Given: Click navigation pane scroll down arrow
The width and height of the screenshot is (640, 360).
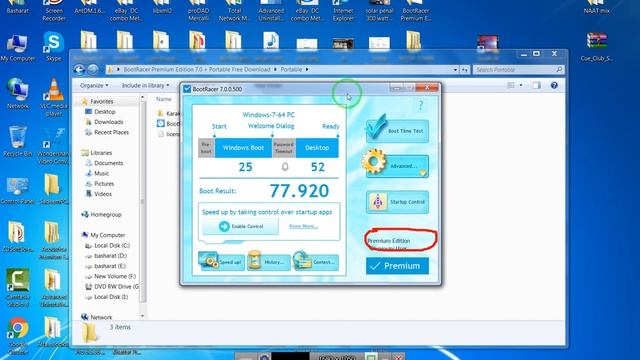Looking at the screenshot, I should click(x=142, y=316).
